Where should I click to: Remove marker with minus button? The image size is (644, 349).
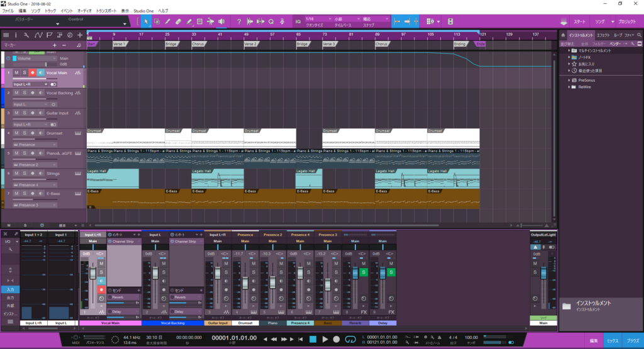point(64,45)
